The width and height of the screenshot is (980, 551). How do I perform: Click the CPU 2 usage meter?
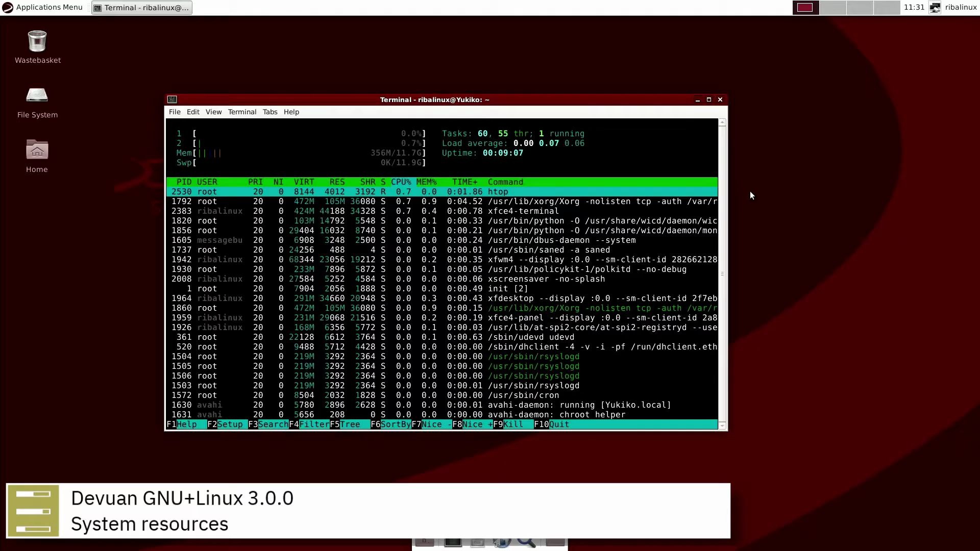[x=301, y=143]
